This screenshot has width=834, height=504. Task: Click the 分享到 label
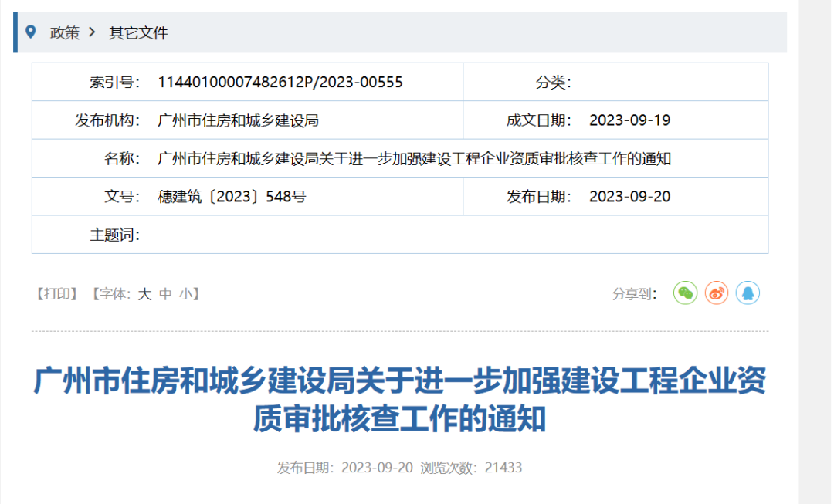[635, 294]
